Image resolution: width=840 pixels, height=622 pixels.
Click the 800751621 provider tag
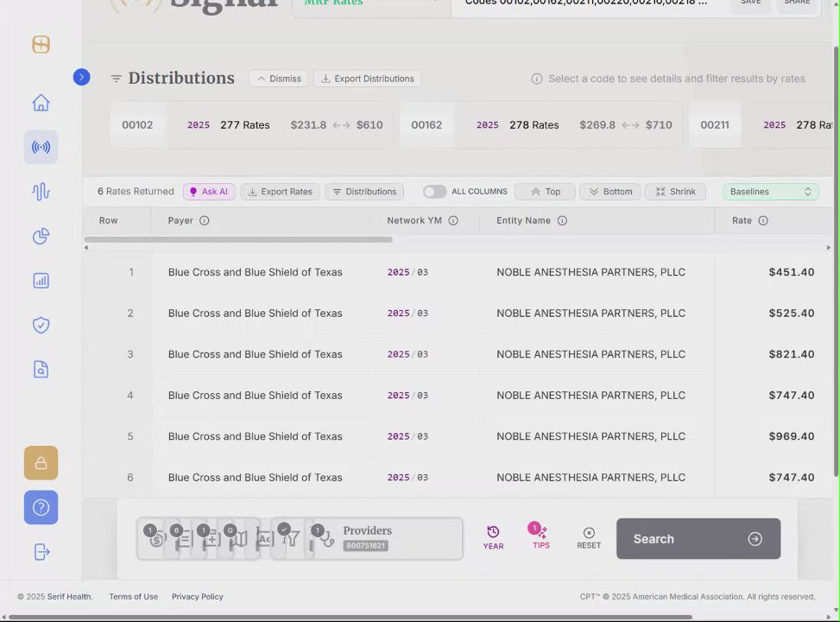click(x=365, y=546)
